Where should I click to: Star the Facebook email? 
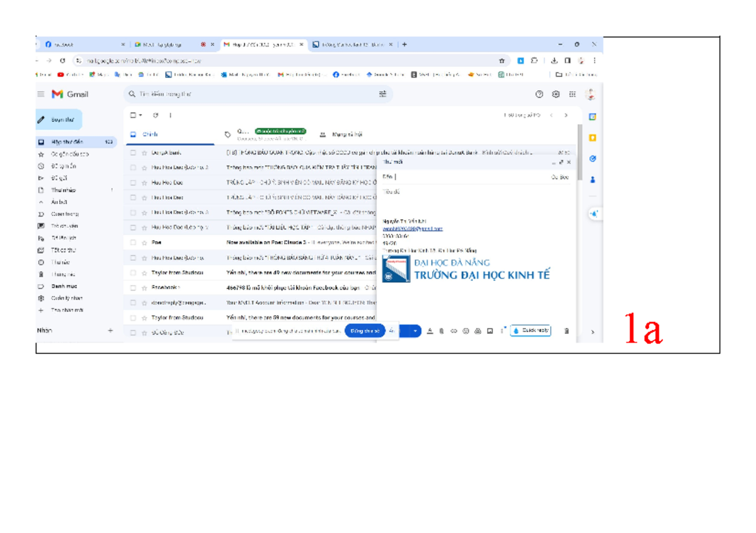tap(144, 287)
